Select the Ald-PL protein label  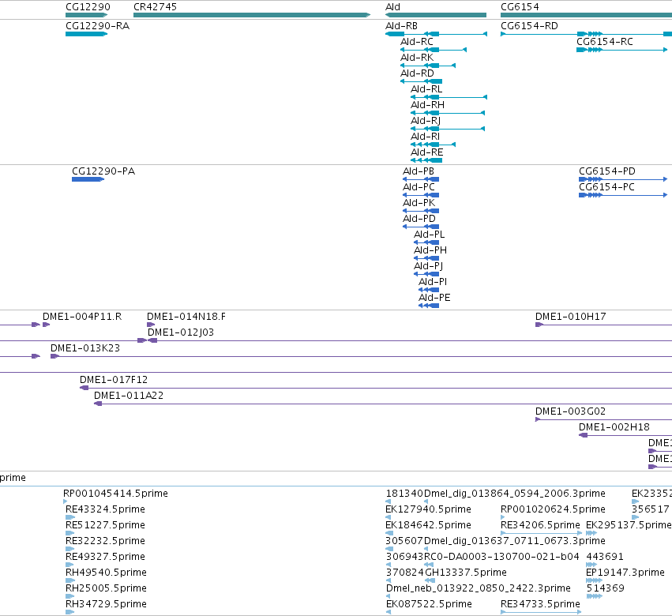pos(429,235)
